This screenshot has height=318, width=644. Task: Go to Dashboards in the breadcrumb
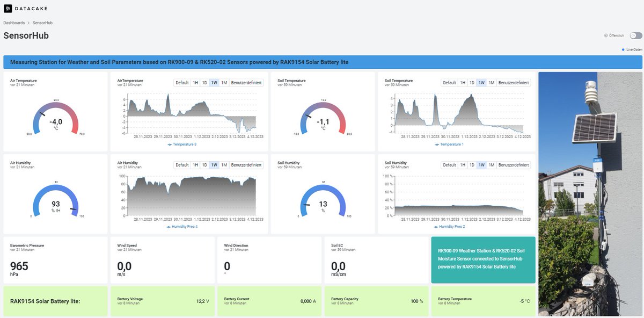(14, 23)
